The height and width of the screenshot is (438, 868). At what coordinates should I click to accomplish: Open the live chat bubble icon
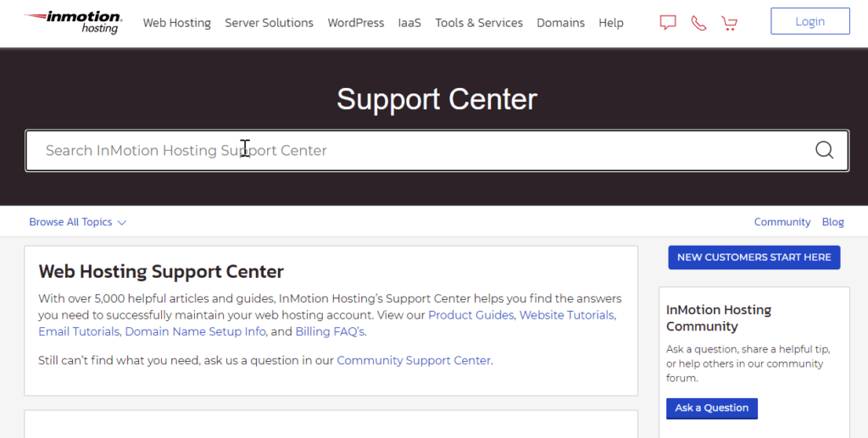[x=668, y=22]
